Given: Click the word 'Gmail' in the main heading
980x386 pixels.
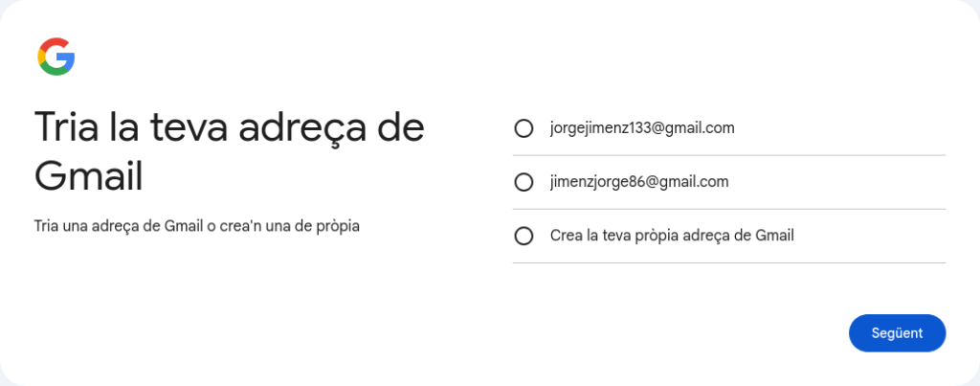Looking at the screenshot, I should point(88,177).
